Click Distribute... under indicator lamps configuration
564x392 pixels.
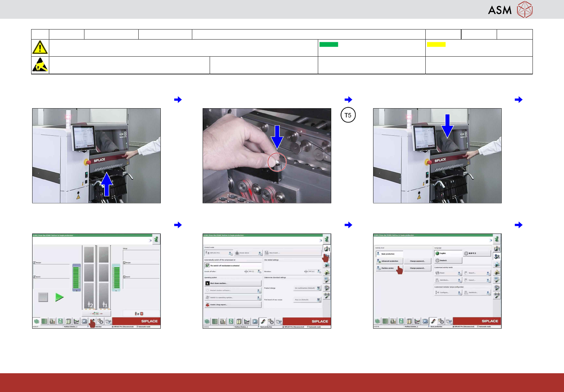pyautogui.click(x=477, y=292)
